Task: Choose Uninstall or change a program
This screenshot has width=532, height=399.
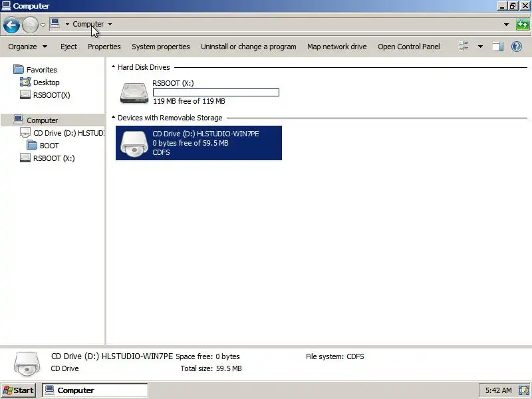Action: pyautogui.click(x=248, y=47)
